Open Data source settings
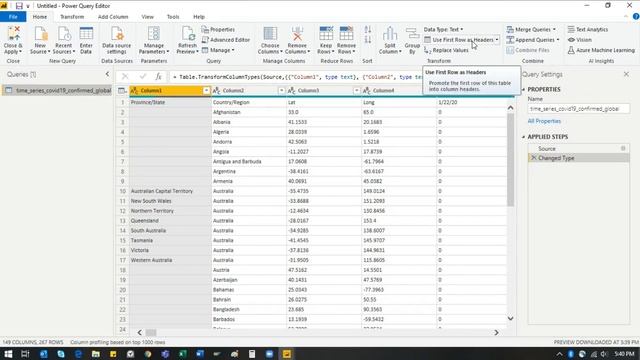Screen dimensions: 640x360 [117, 33]
